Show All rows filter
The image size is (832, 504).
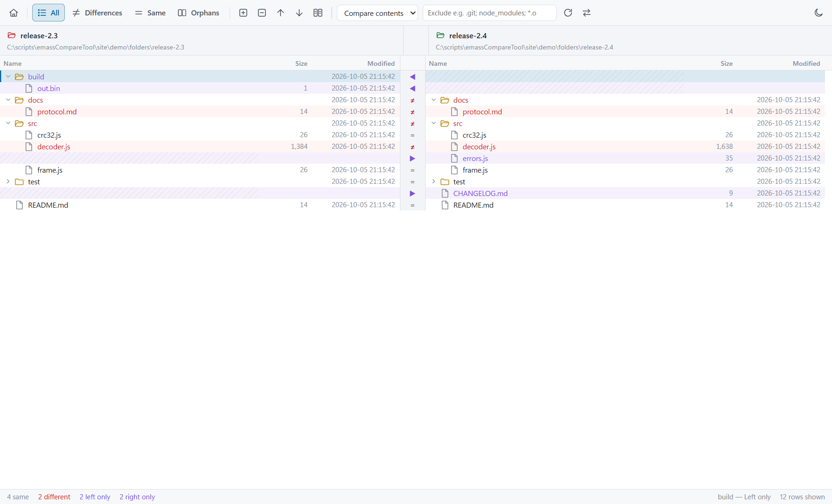[49, 13]
